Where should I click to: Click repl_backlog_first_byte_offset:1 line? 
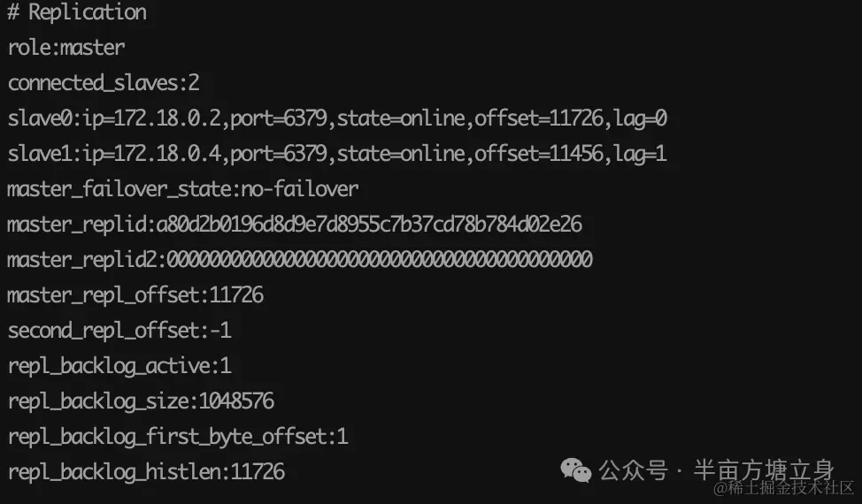pos(178,437)
